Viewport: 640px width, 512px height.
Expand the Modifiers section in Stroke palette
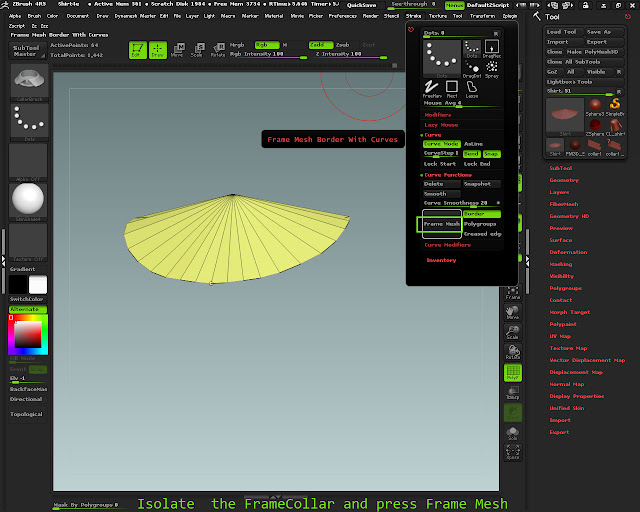tap(438, 115)
